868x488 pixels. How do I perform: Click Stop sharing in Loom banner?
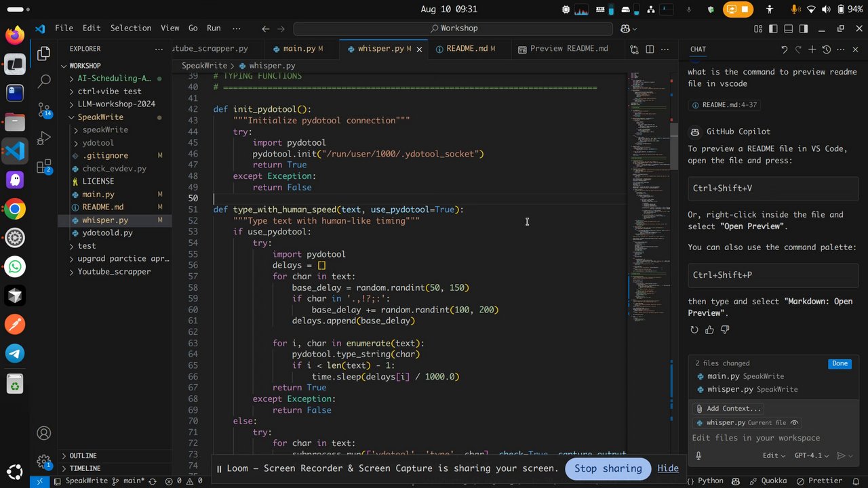coord(608,468)
